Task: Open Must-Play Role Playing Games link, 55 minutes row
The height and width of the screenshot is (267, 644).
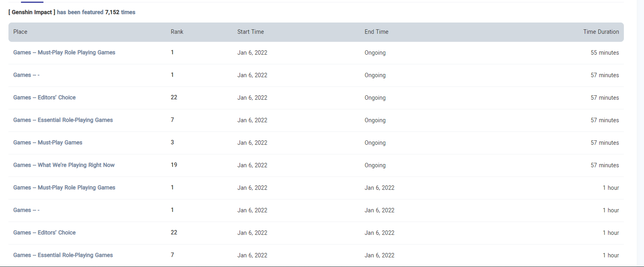Action: click(x=64, y=52)
